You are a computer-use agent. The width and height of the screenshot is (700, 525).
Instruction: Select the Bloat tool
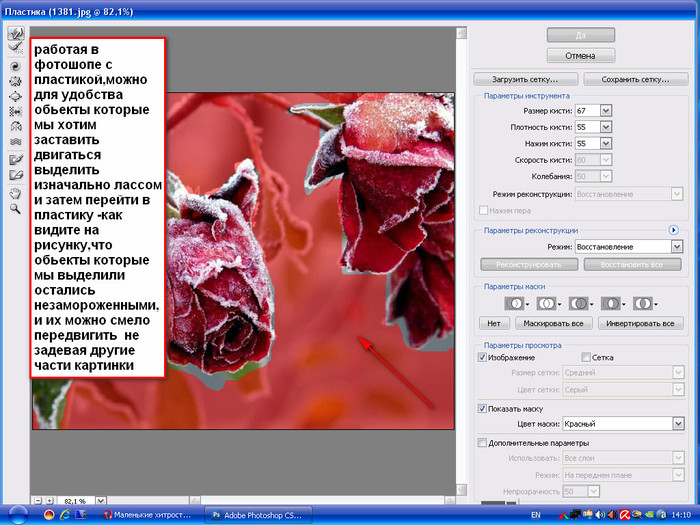pyautogui.click(x=15, y=96)
